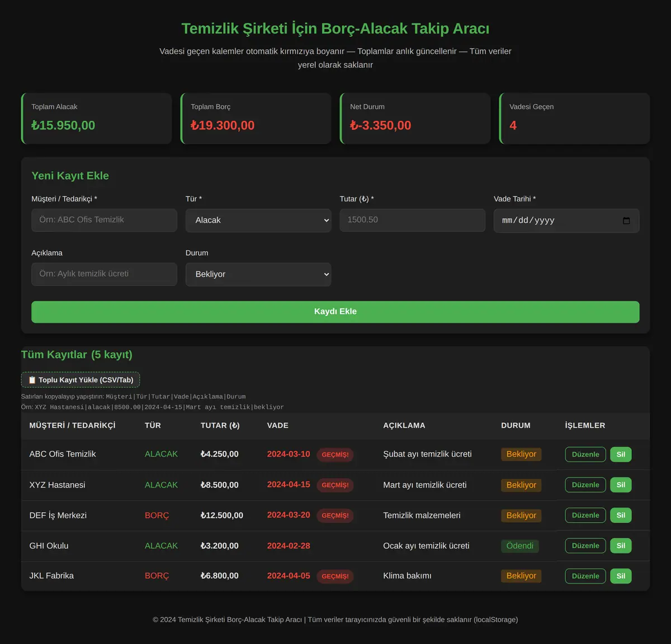This screenshot has width=671, height=644.
Task: Click Sil in GHI Okulu row
Action: click(621, 546)
